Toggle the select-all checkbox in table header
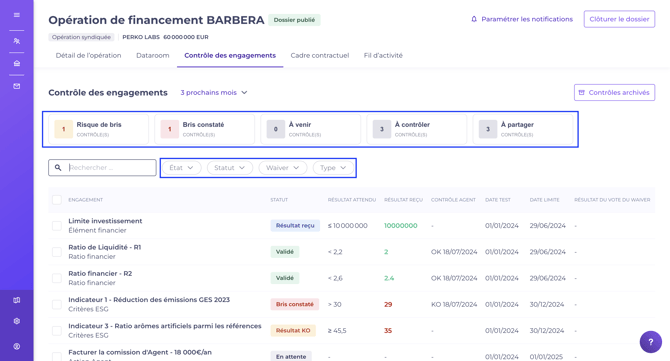Screen dimensions: 670x361 (56, 200)
